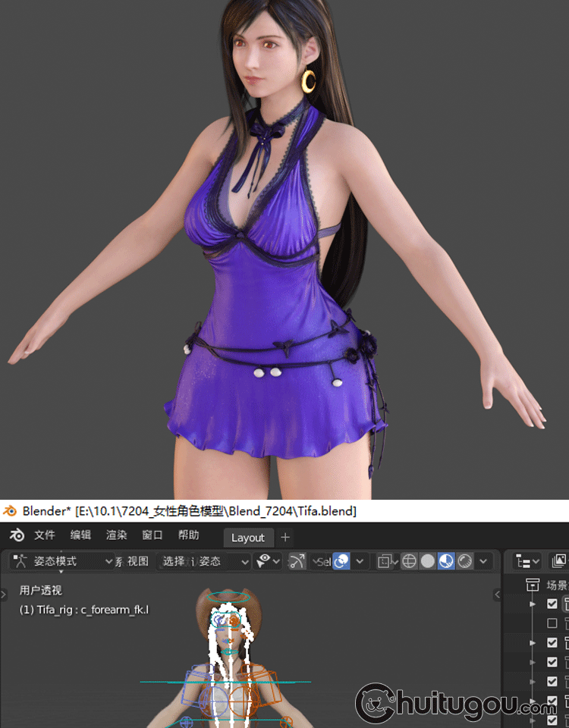Switch to solid shading mode
The image size is (569, 728).
tap(428, 561)
